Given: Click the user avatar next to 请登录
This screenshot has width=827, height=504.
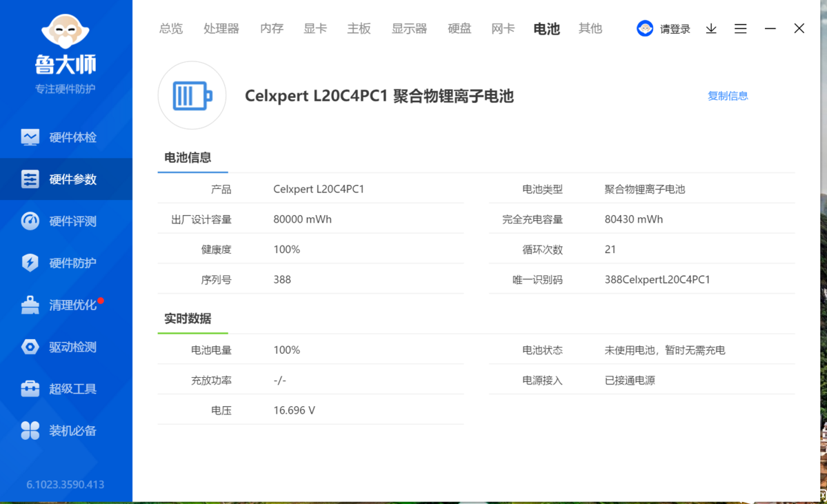Looking at the screenshot, I should point(644,28).
